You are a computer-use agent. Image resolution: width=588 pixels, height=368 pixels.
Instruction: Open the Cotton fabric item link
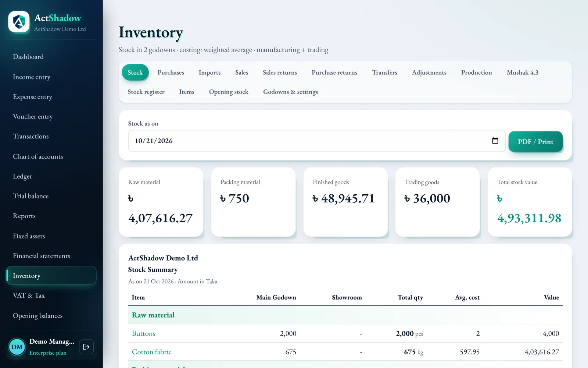pyautogui.click(x=151, y=352)
